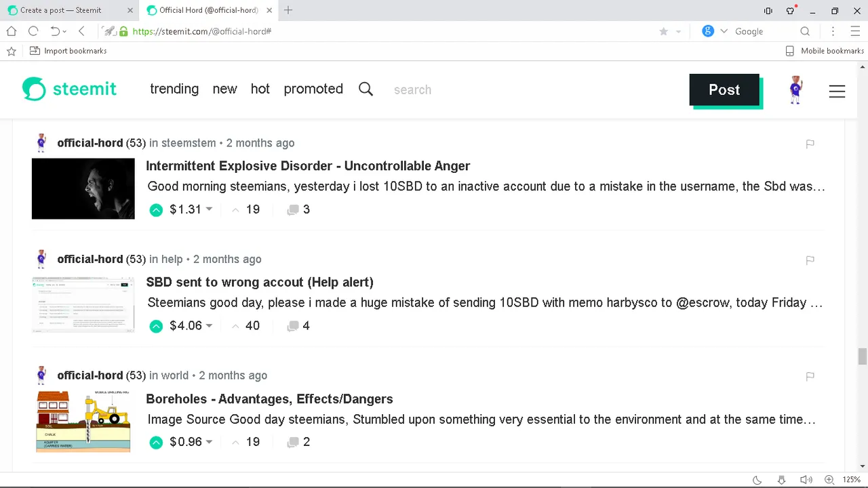Image resolution: width=868 pixels, height=488 pixels.
Task: Click the address bar URL steemit.com/@official-hord
Action: 202,31
